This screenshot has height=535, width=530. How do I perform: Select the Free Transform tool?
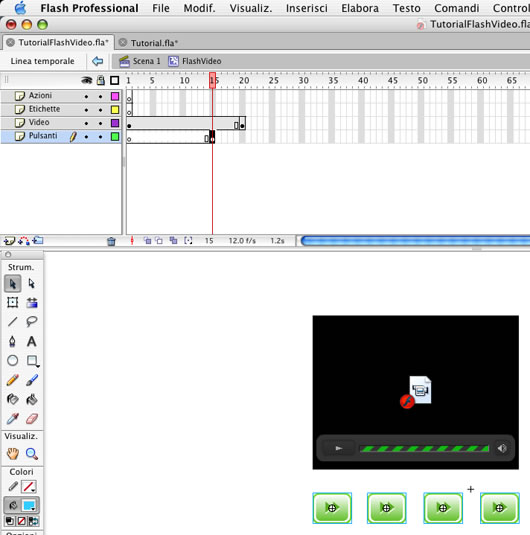coord(13,302)
